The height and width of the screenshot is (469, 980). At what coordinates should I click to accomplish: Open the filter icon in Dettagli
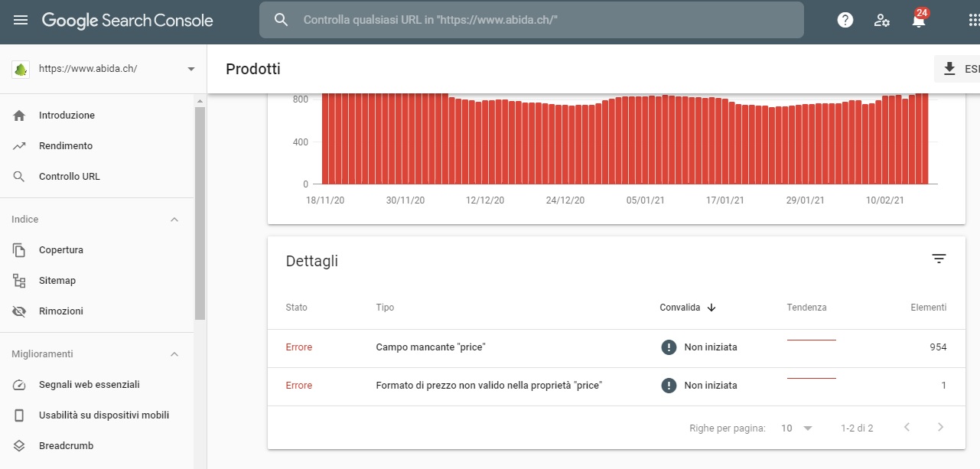coord(939,259)
